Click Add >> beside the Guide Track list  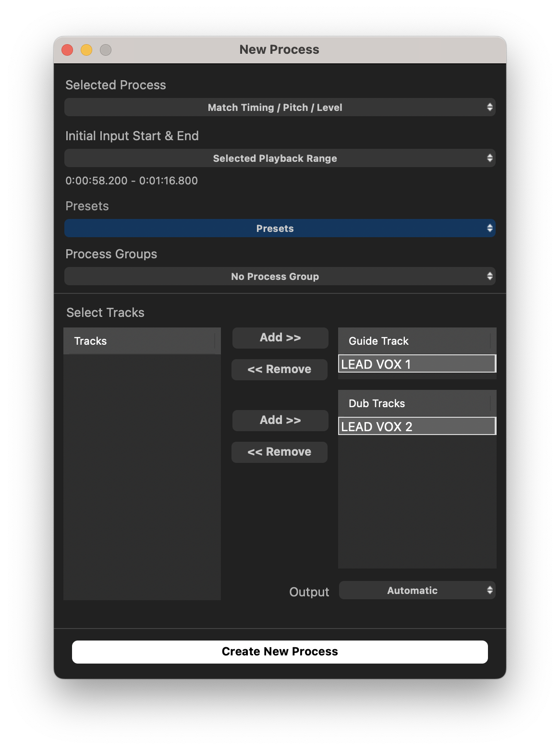coord(280,338)
